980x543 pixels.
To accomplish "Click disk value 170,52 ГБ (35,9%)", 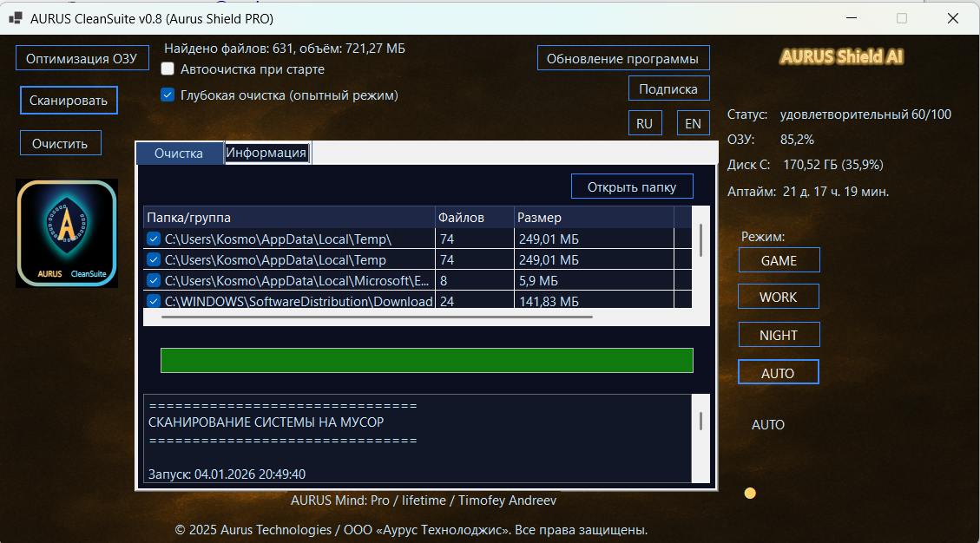I will (833, 165).
